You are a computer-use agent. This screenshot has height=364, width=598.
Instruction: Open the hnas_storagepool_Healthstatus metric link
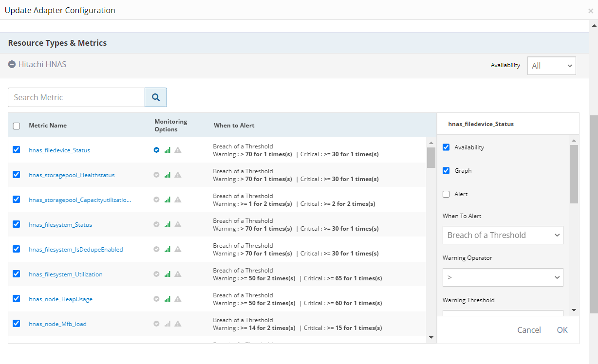[72, 175]
